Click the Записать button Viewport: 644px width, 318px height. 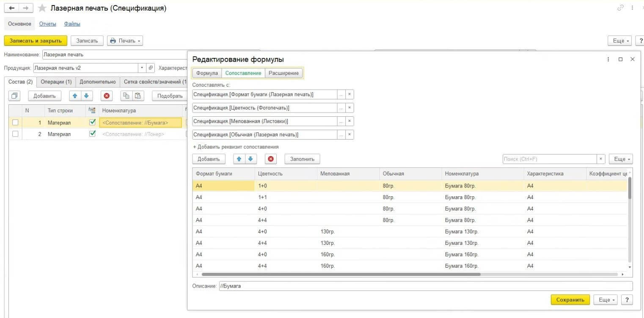click(x=87, y=41)
